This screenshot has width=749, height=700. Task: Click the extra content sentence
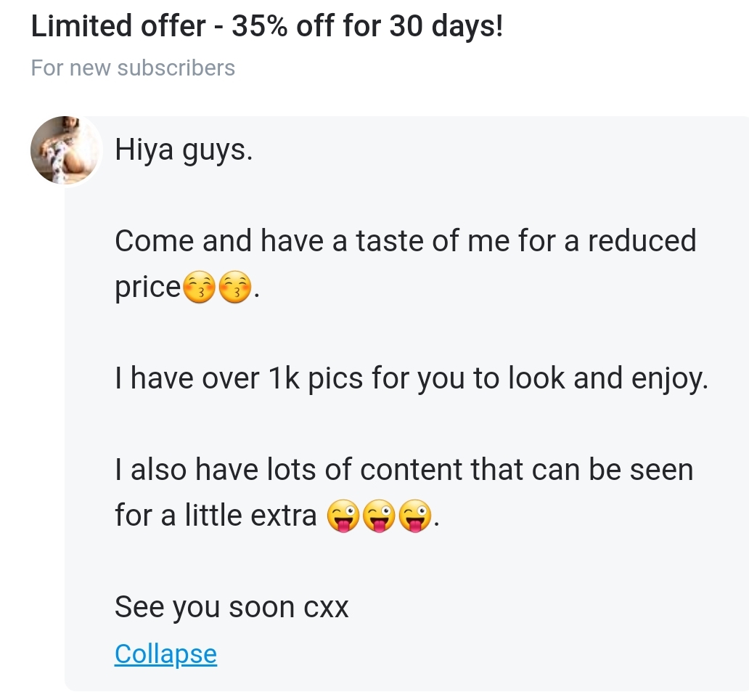pos(404,469)
